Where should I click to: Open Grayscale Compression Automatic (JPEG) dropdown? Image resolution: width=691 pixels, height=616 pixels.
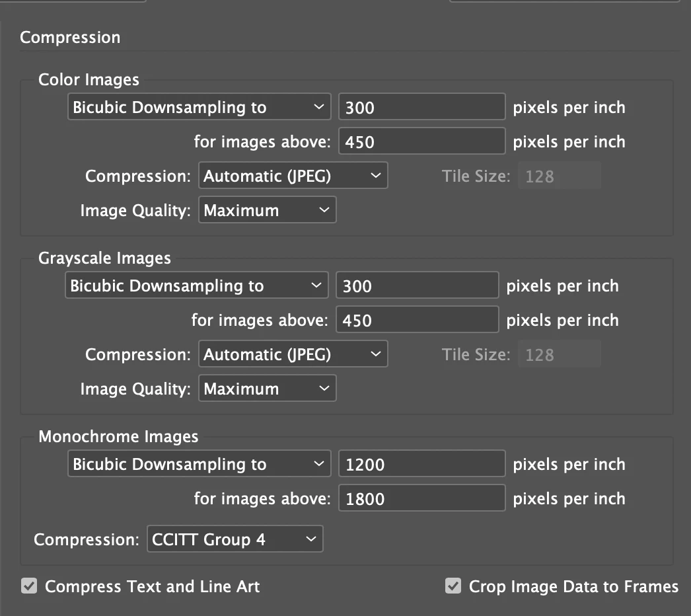tap(293, 354)
